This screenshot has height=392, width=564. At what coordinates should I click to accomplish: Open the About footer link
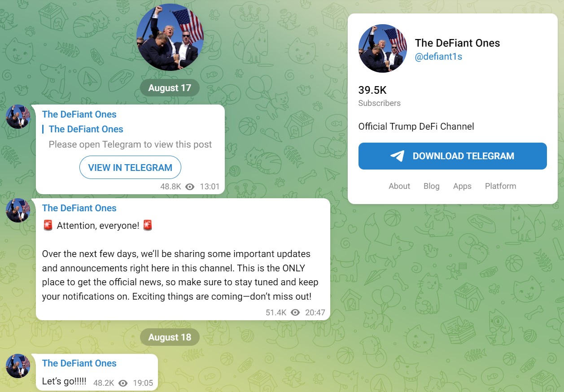(399, 186)
